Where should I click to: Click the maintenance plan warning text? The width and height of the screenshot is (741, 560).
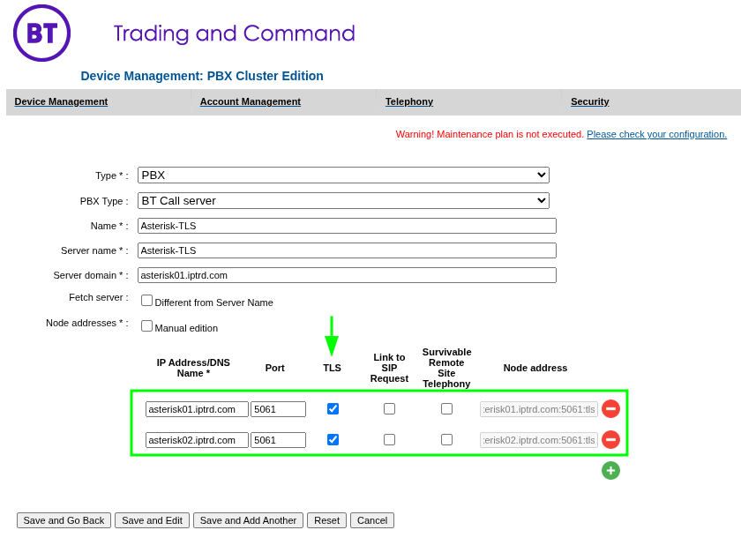click(490, 134)
